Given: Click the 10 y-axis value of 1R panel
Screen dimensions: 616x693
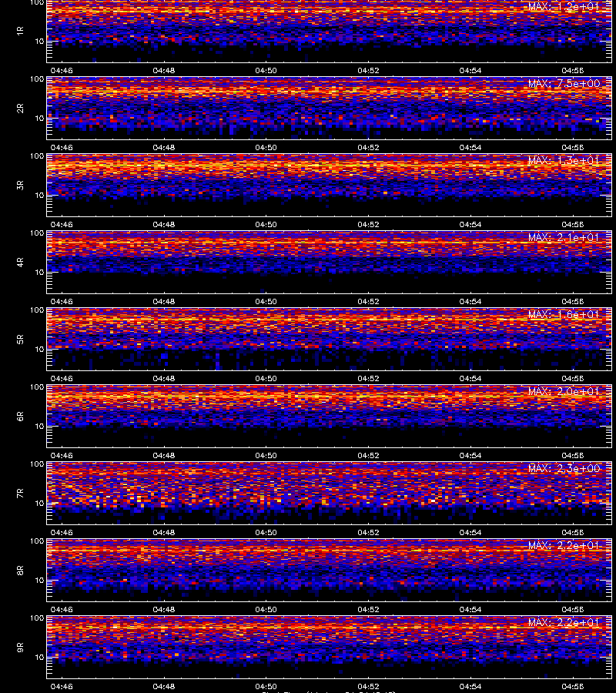Looking at the screenshot, I should click(39, 41).
